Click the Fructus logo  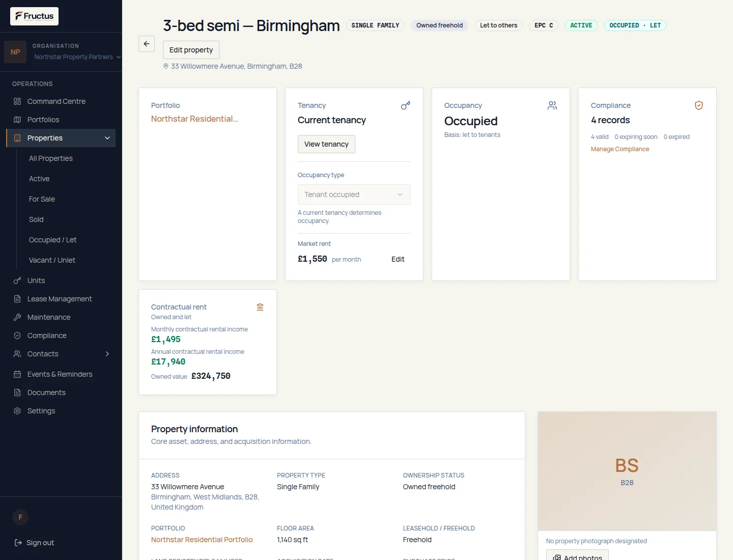(x=34, y=16)
